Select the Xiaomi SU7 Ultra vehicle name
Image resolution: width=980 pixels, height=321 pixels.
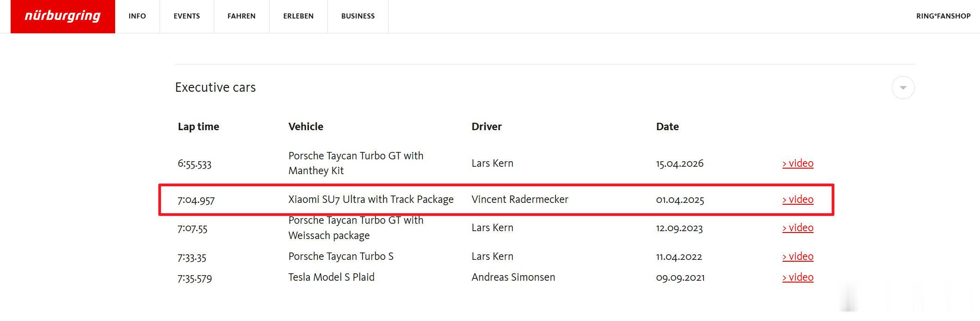tap(371, 199)
